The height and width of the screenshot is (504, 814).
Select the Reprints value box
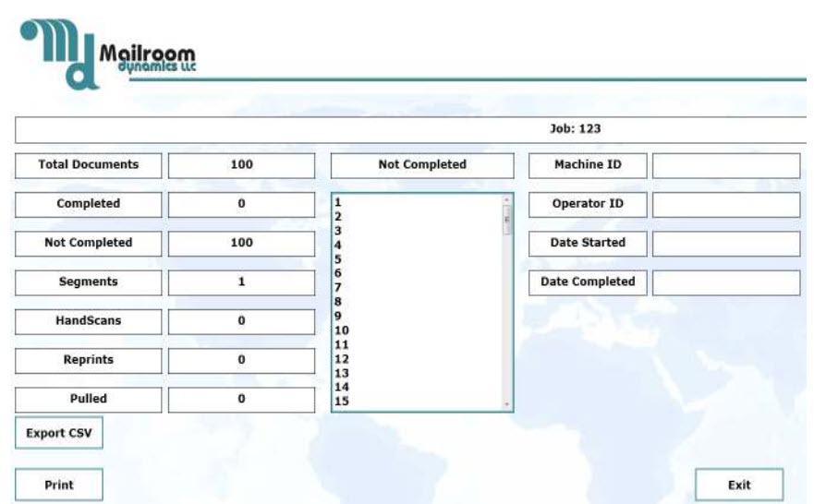[241, 360]
